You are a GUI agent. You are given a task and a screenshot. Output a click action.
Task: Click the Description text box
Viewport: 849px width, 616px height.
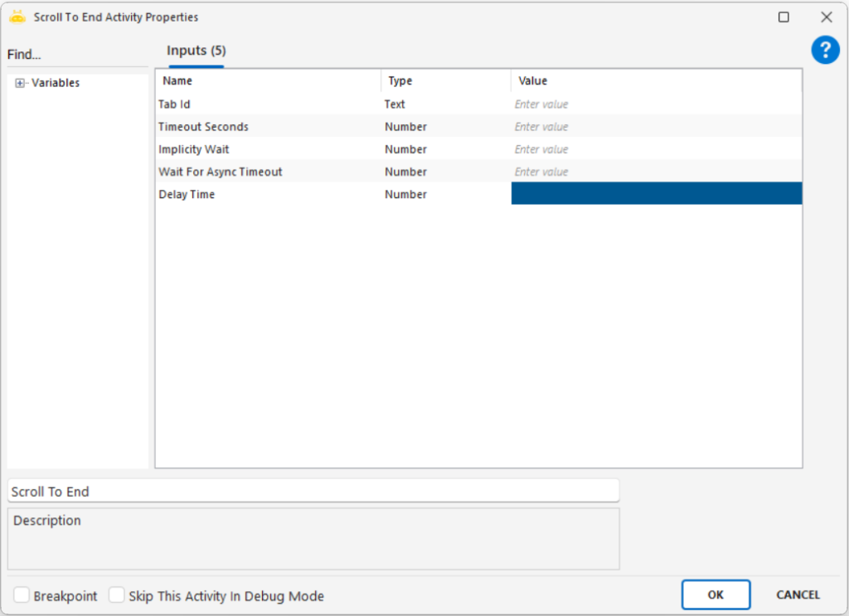pos(313,539)
